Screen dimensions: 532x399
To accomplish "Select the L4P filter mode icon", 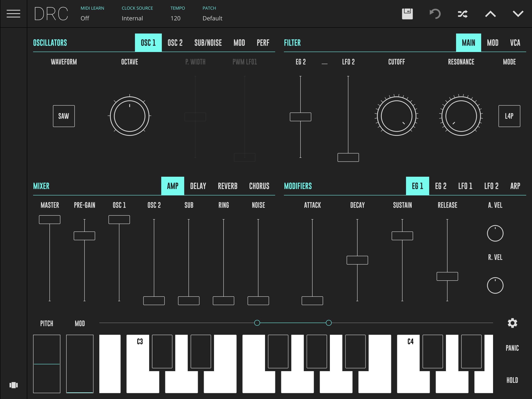I will point(509,117).
